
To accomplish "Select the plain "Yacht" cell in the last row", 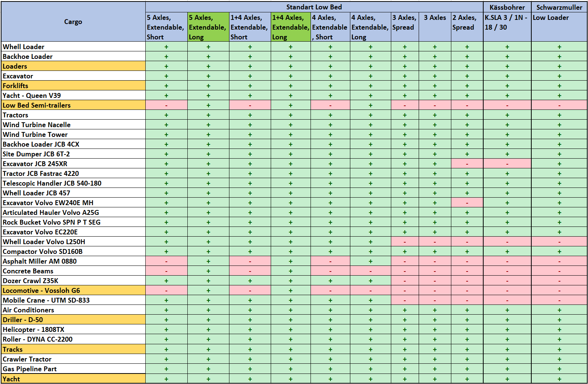I will [x=73, y=379].
